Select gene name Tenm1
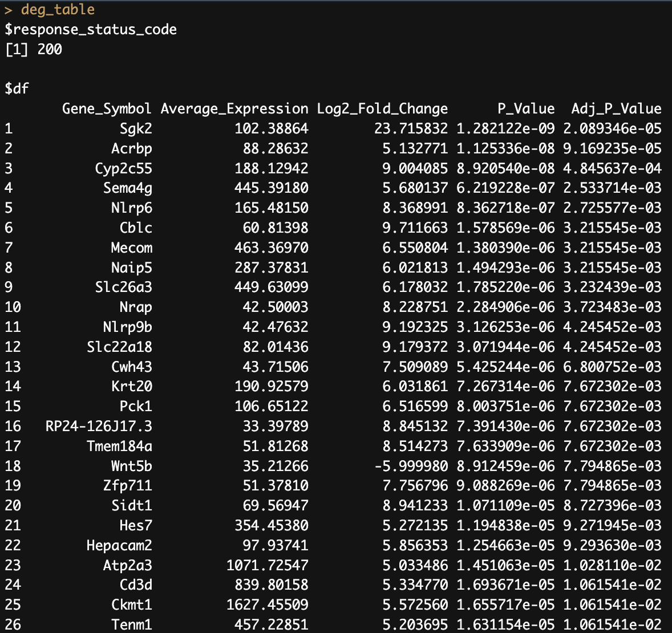 click(132, 624)
